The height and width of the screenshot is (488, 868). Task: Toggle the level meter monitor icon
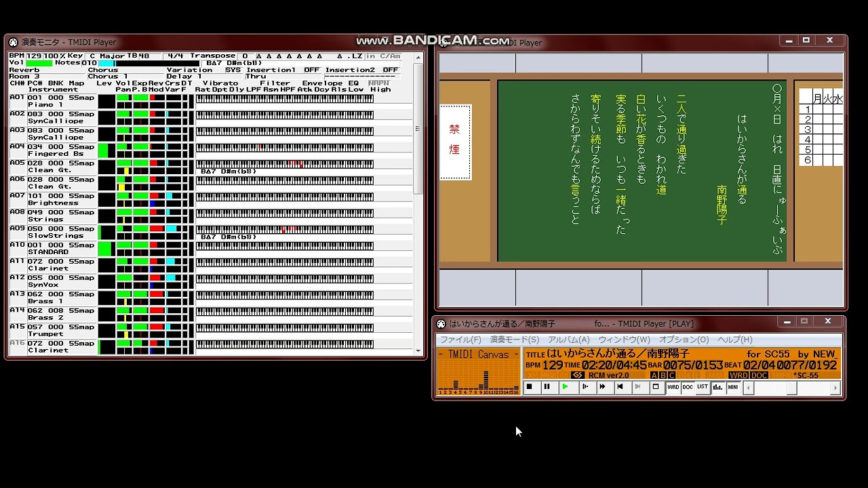click(718, 387)
